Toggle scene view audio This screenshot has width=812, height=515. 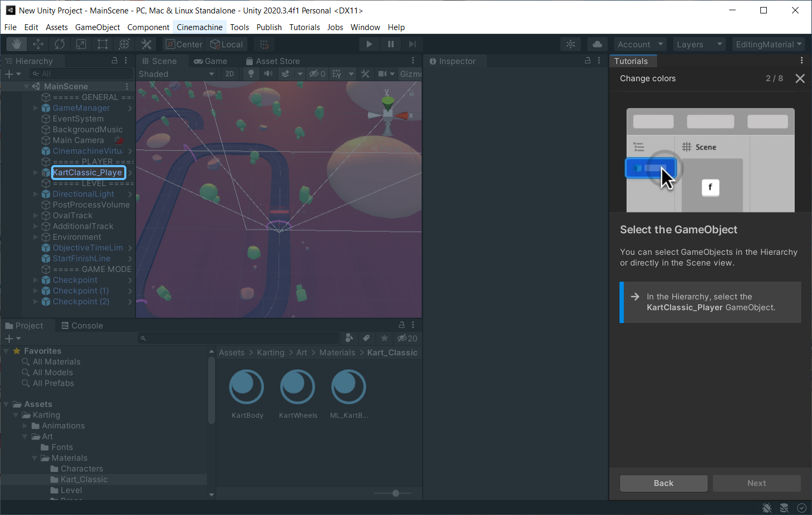[x=268, y=74]
